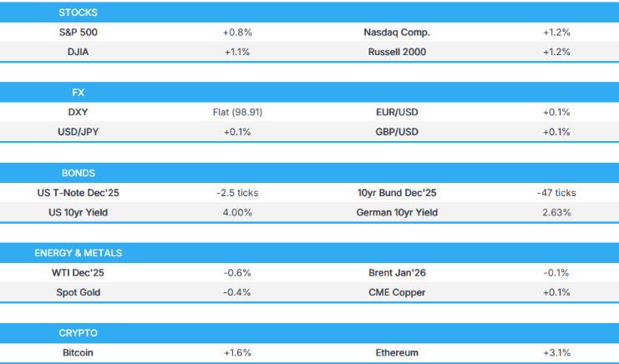This screenshot has height=364, width=619.
Task: Select the US 10yr Yield 4.00% value
Action: click(x=237, y=212)
